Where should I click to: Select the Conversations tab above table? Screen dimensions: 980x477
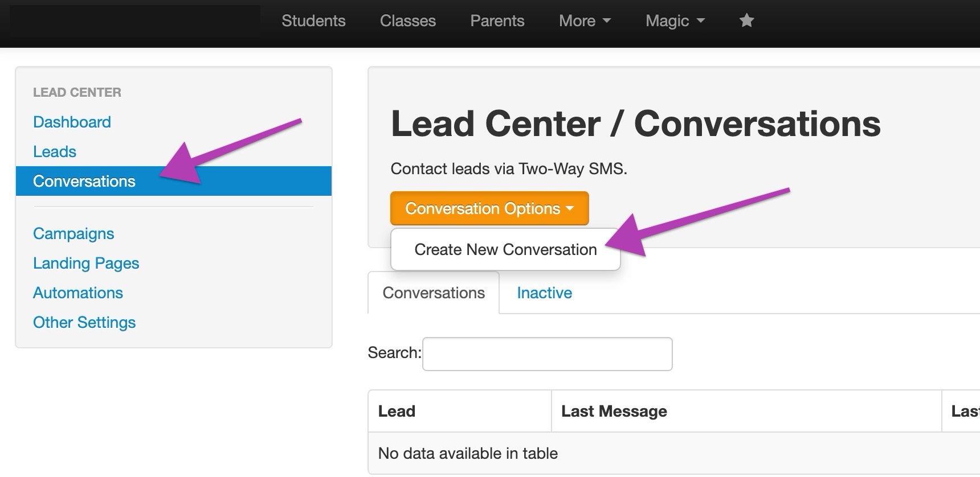[434, 293]
